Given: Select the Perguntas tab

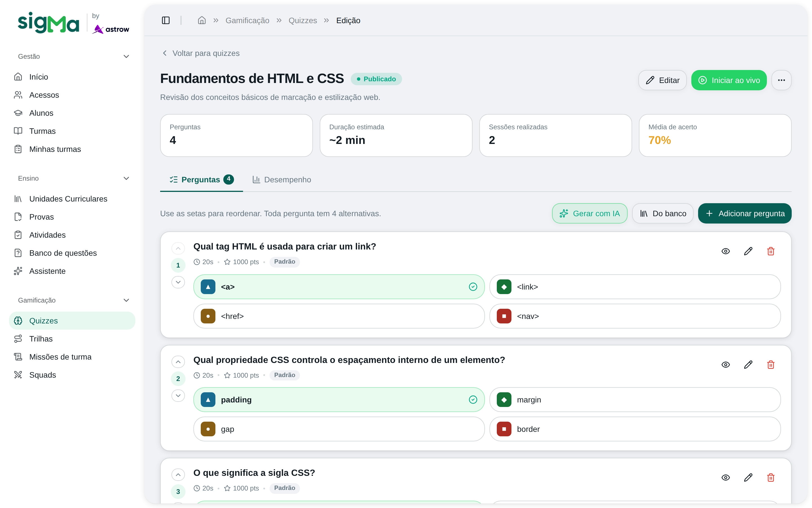Looking at the screenshot, I should [201, 180].
